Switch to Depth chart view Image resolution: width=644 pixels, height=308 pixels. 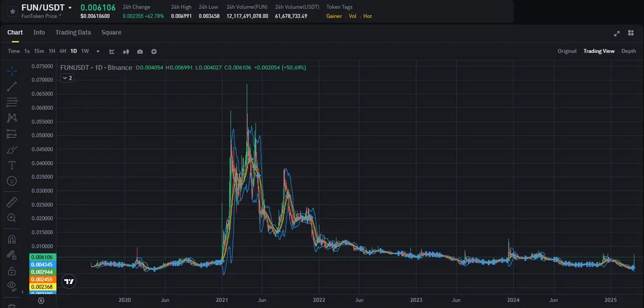click(629, 51)
